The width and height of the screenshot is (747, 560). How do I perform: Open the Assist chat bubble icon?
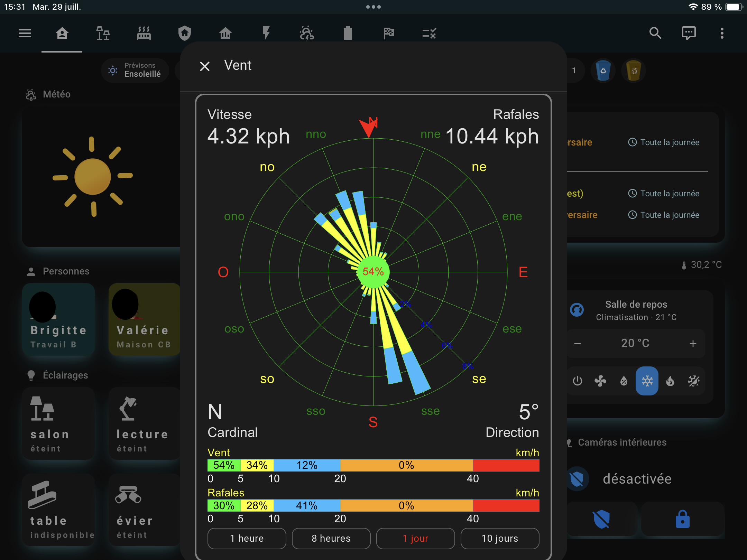click(x=689, y=33)
